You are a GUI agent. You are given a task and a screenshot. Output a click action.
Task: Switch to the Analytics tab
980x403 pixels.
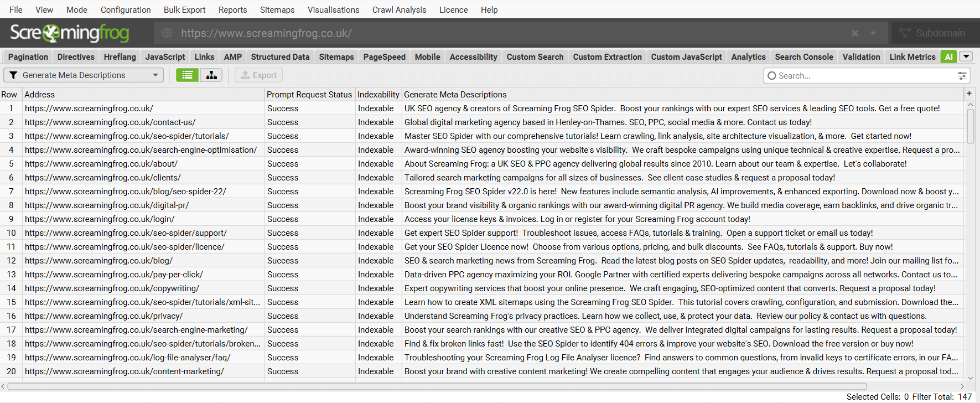point(749,56)
